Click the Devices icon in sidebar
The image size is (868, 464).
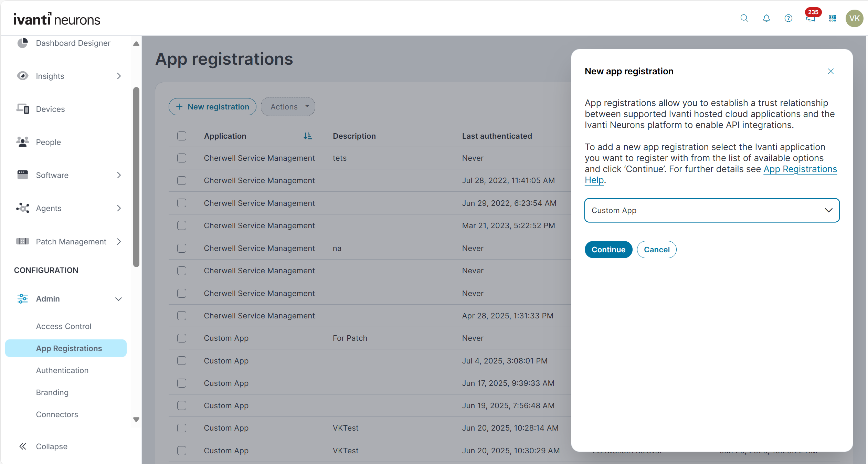(x=23, y=109)
